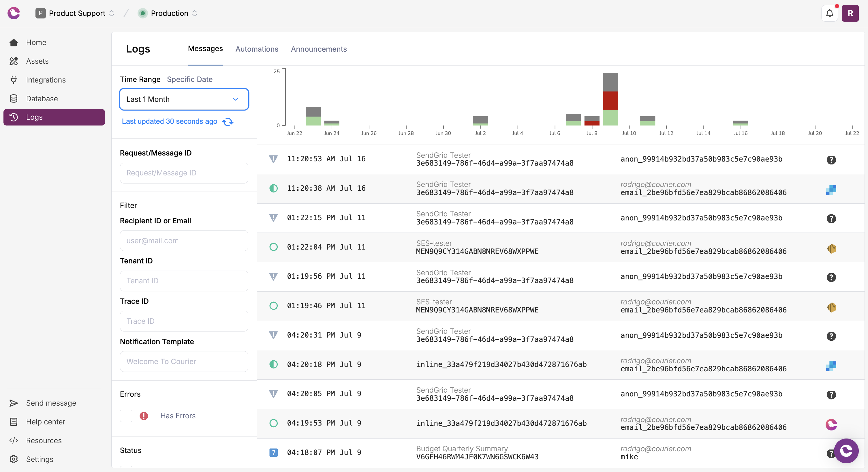
Task: Click the tall red Jul 9 chart bar
Action: (610, 100)
